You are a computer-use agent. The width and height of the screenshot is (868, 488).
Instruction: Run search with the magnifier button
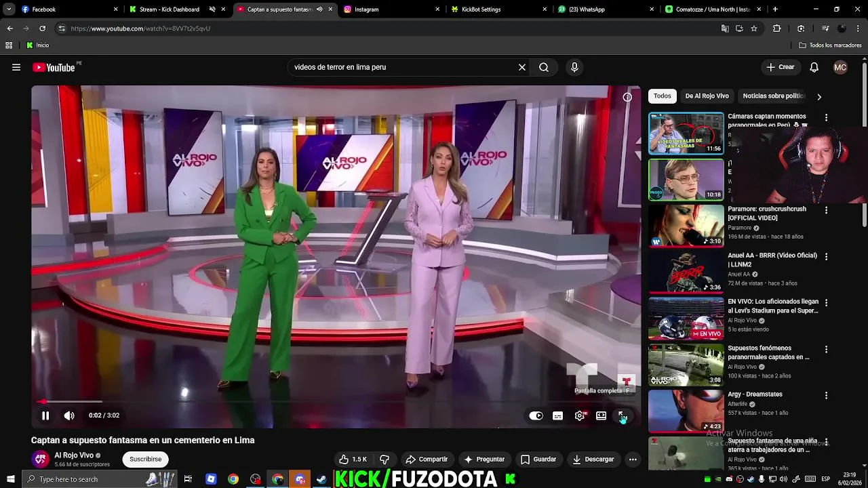(544, 67)
